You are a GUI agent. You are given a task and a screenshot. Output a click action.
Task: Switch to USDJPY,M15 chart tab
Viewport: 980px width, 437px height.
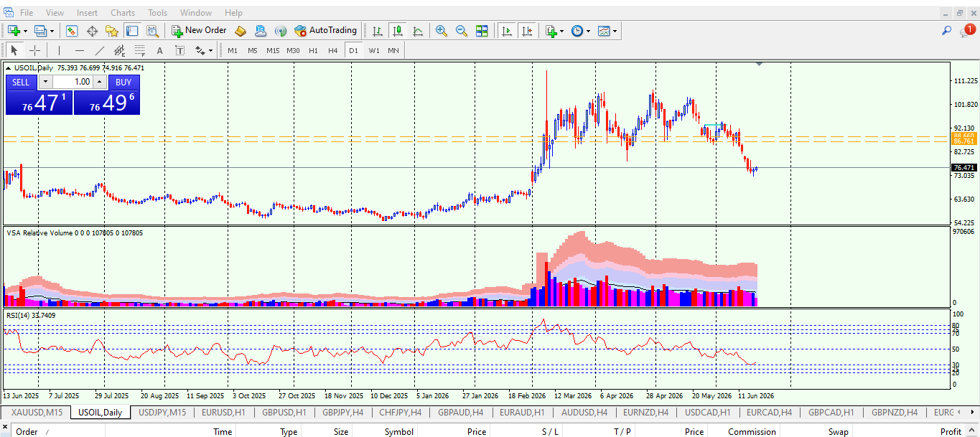point(162,413)
